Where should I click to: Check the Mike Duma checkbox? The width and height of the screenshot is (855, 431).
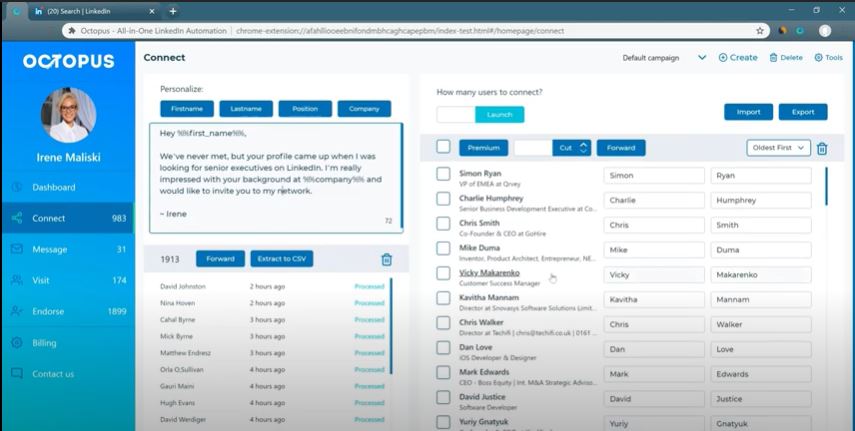coord(443,248)
